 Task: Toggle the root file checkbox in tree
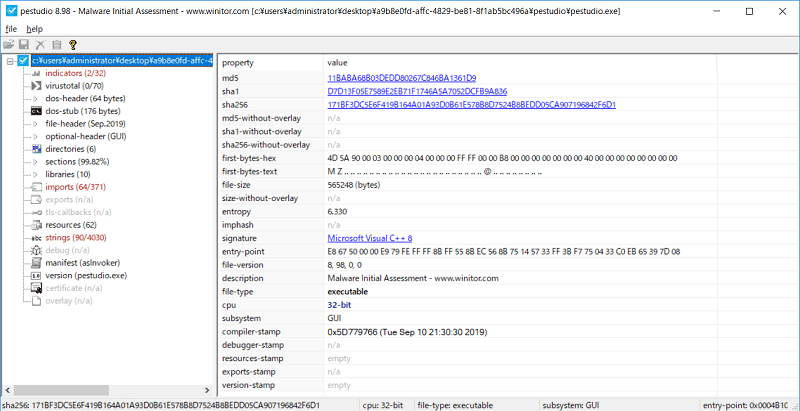click(x=23, y=61)
